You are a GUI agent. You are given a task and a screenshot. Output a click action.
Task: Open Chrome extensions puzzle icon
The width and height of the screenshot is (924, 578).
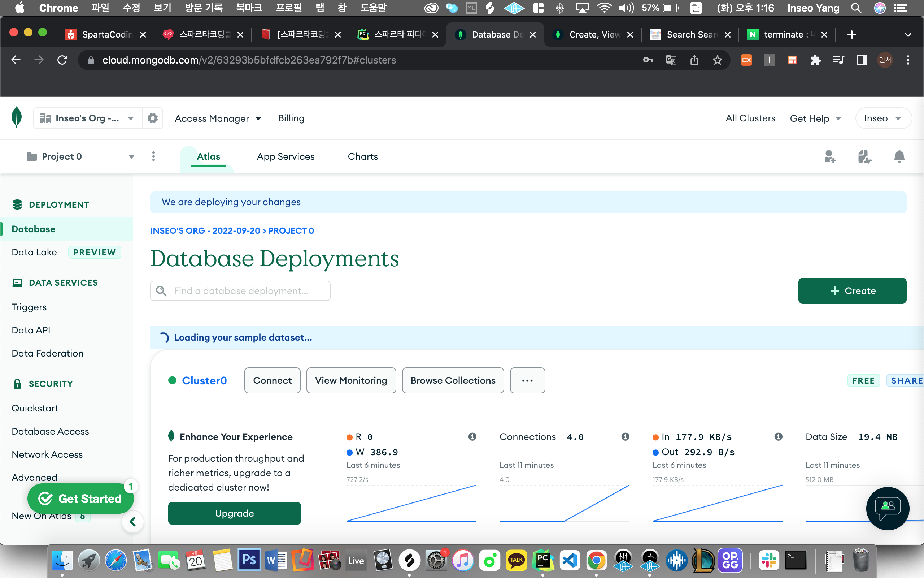[816, 60]
